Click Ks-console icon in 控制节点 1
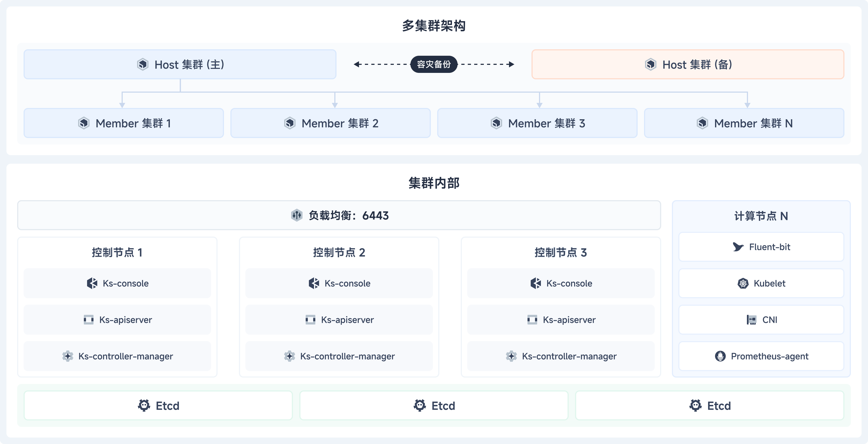868x444 pixels. pyautogui.click(x=92, y=283)
